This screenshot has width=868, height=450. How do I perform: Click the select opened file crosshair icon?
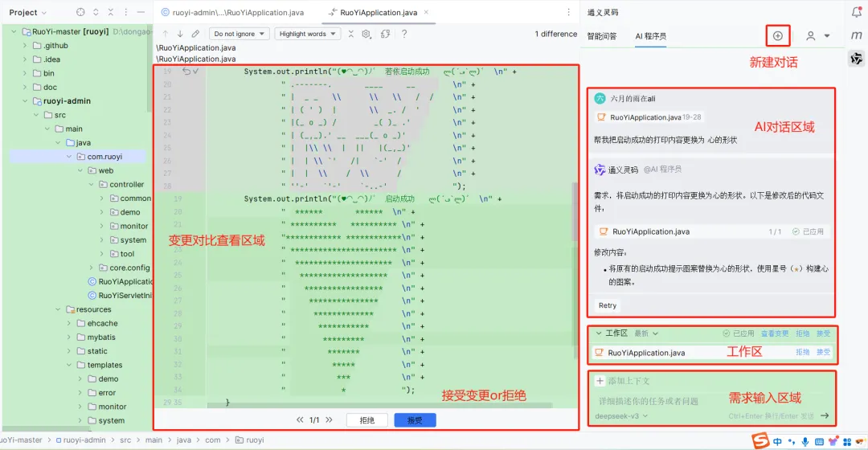(80, 12)
